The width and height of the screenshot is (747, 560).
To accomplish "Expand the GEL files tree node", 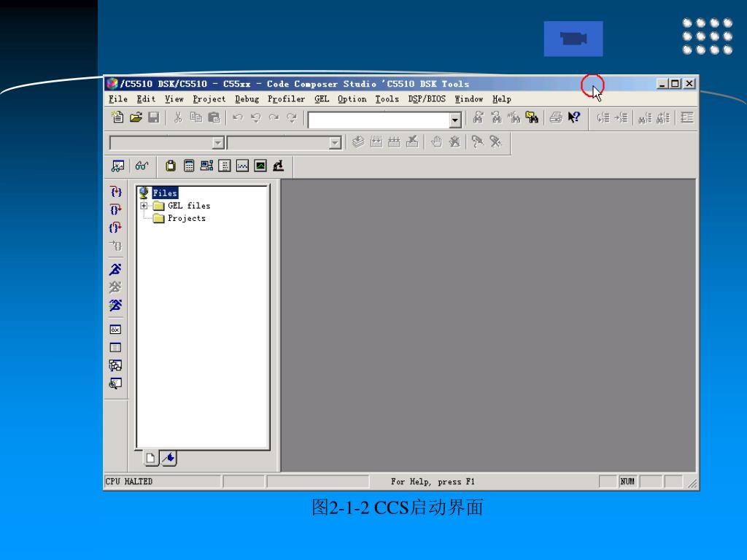I will 144,206.
